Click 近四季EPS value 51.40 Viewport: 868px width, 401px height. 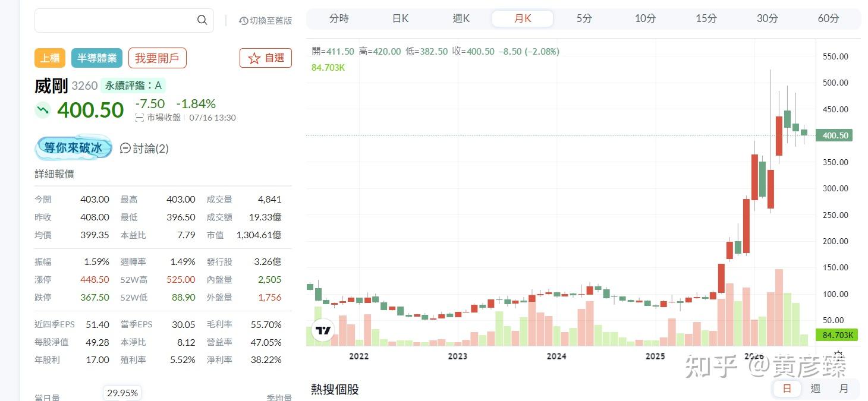tap(98, 324)
